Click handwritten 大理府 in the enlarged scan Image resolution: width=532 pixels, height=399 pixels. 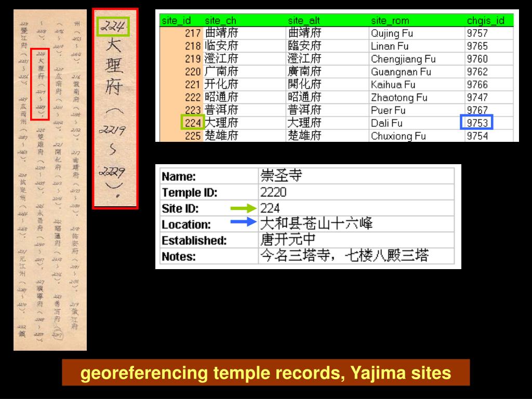114,66
